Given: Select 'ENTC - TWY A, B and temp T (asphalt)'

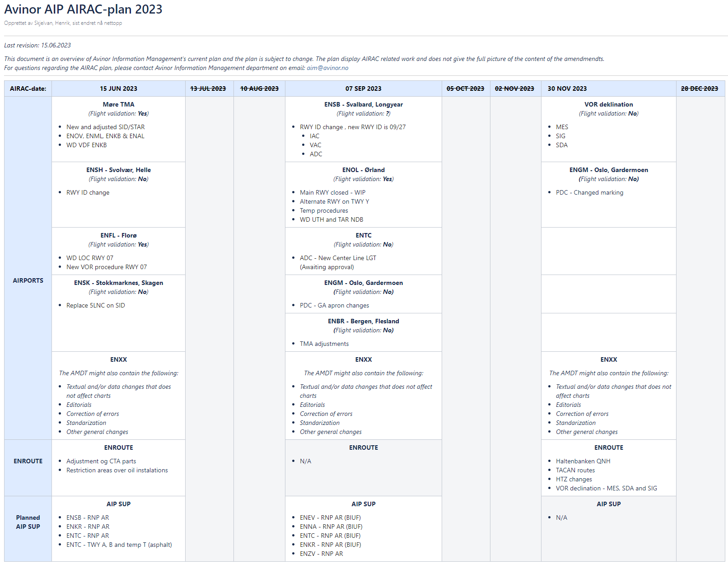Looking at the screenshot, I should [119, 545].
